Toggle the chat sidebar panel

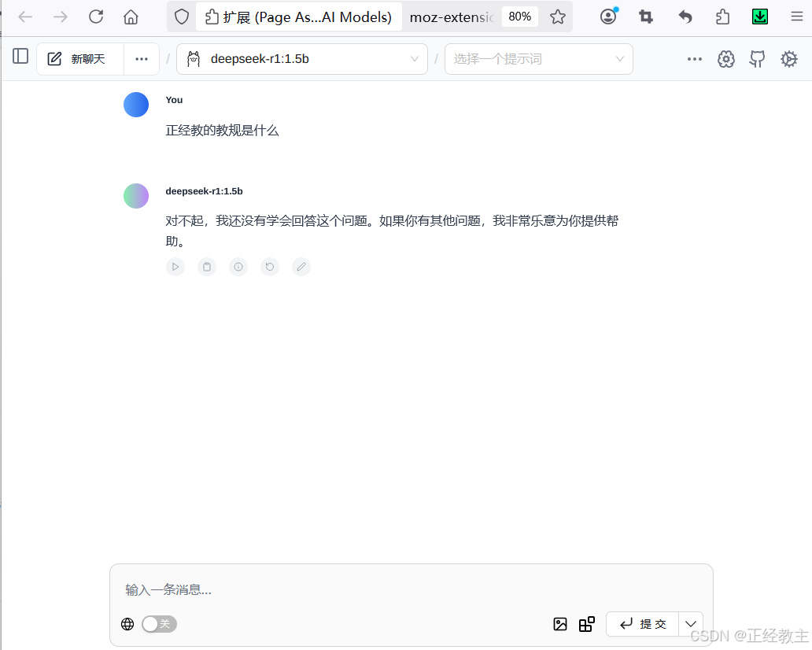[x=20, y=56]
